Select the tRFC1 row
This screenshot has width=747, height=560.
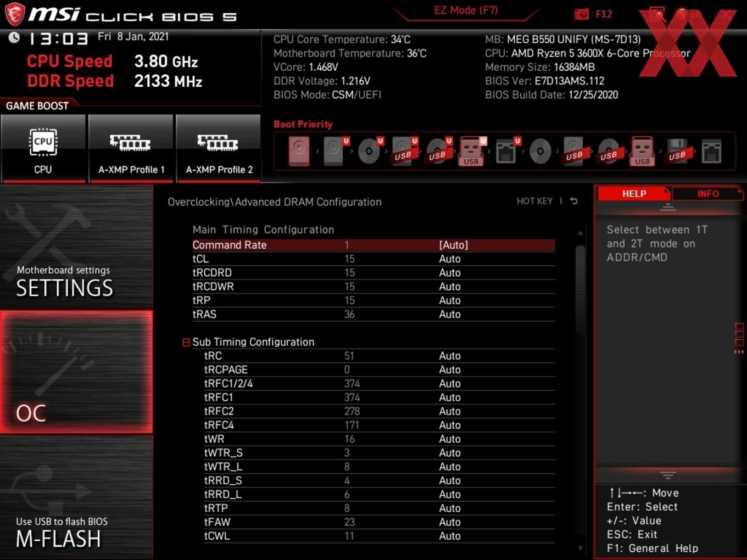[379, 397]
